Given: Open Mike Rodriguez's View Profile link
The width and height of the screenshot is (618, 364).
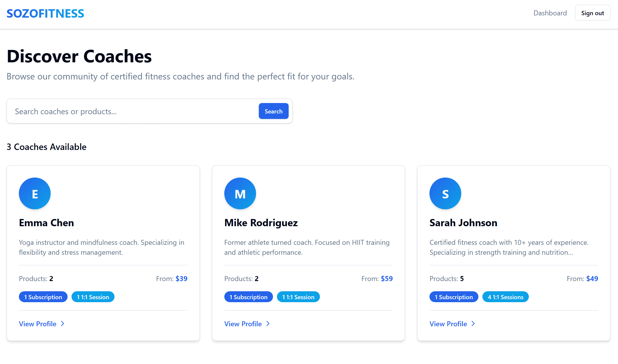Looking at the screenshot, I should 243,324.
